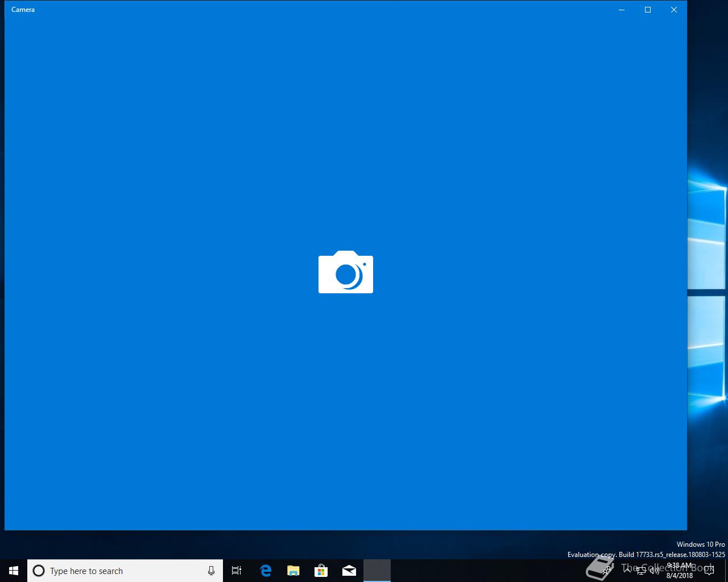Open the network status tray icon
Viewport: 728px width, 582px height.
tap(641, 571)
